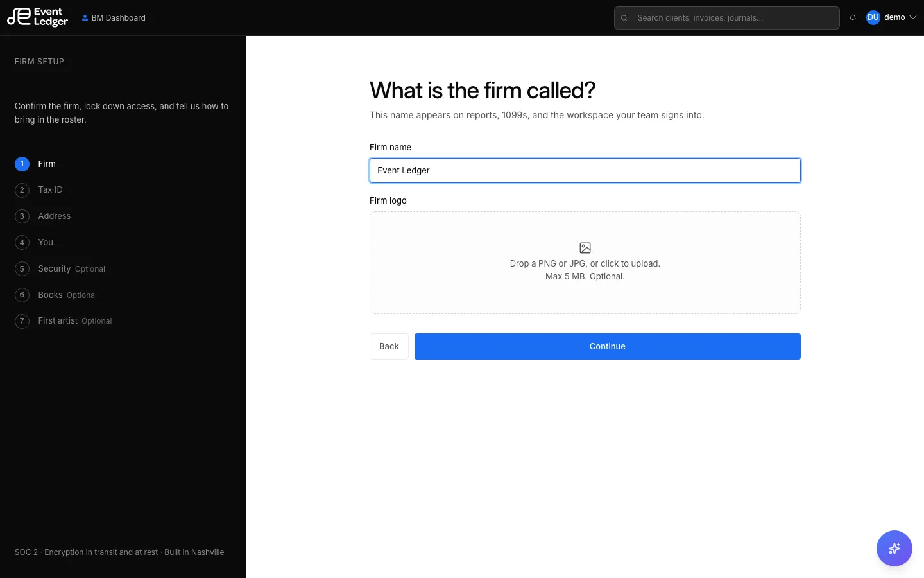Select step 1 circle for Firm
The width and height of the screenshot is (924, 578).
(x=22, y=164)
